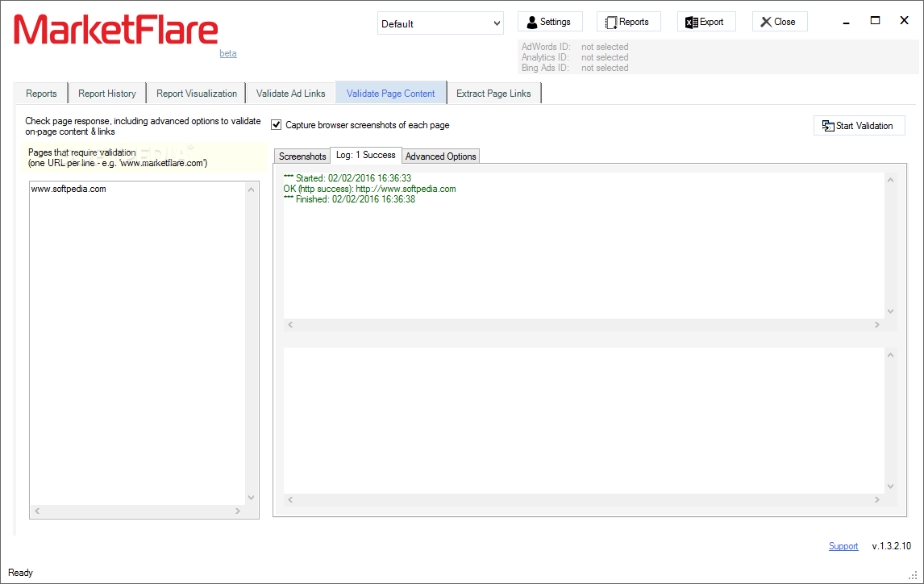Select the Log: 1 Success sub-tab
The width and height of the screenshot is (924, 584).
tap(366, 155)
